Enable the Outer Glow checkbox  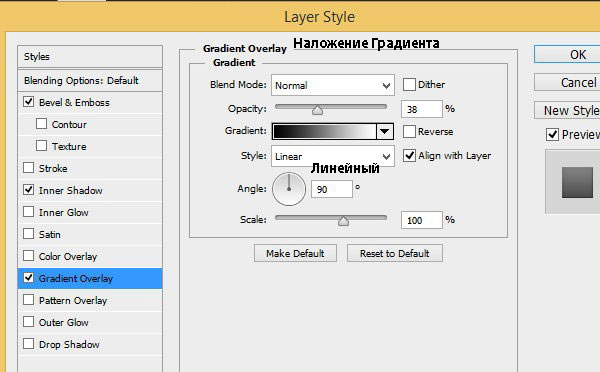[29, 322]
